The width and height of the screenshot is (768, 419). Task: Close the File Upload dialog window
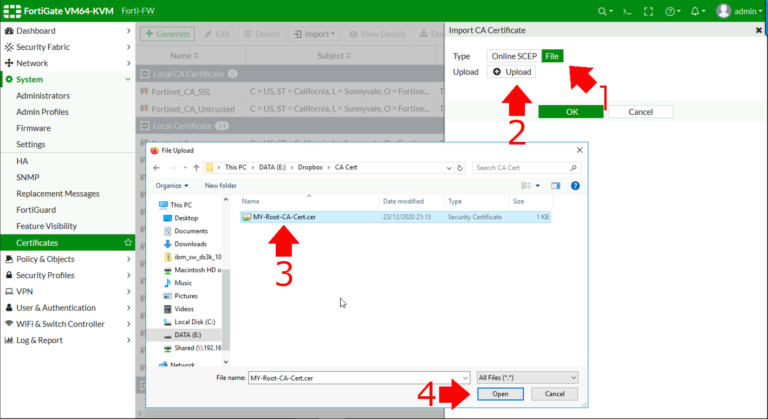pos(579,150)
